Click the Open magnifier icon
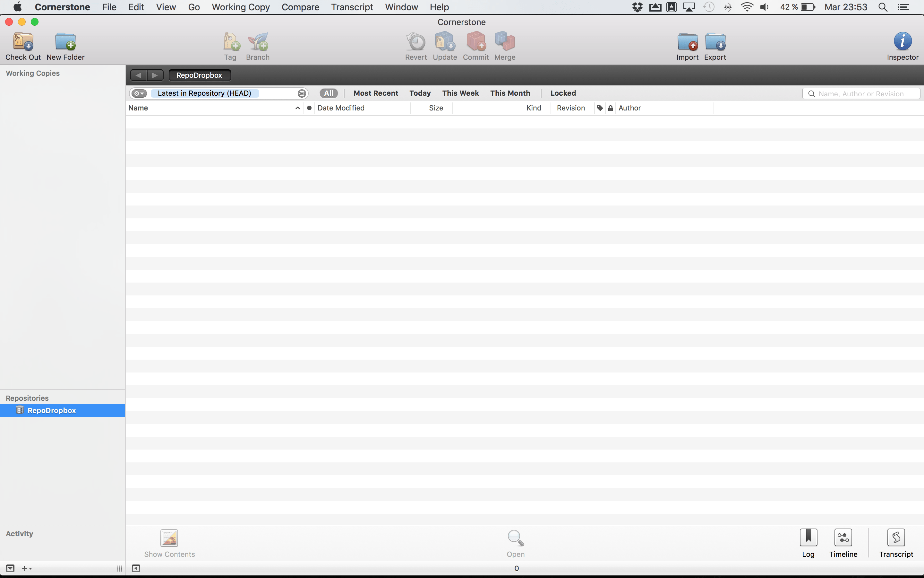 (516, 538)
